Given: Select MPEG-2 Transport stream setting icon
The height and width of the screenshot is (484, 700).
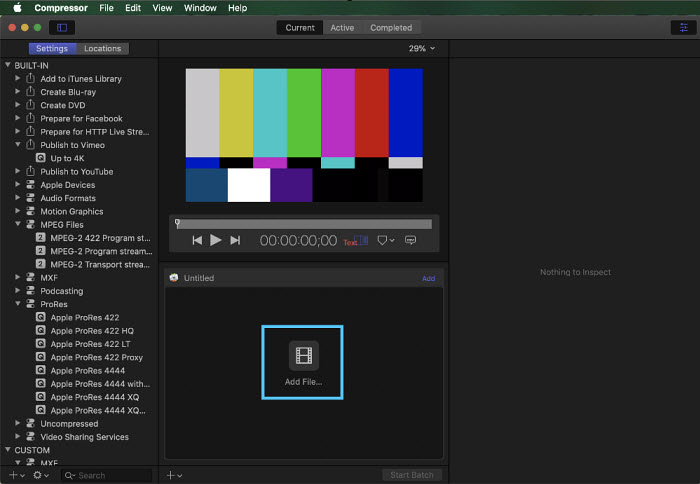Looking at the screenshot, I should pos(41,264).
